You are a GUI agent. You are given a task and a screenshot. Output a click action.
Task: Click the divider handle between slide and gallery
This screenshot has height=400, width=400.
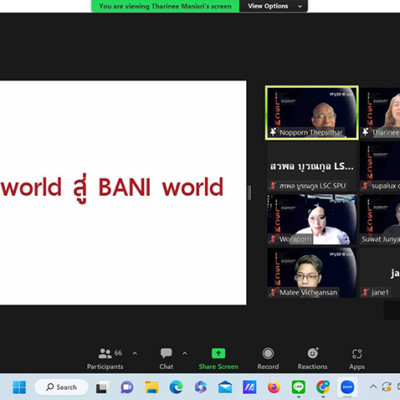click(249, 193)
